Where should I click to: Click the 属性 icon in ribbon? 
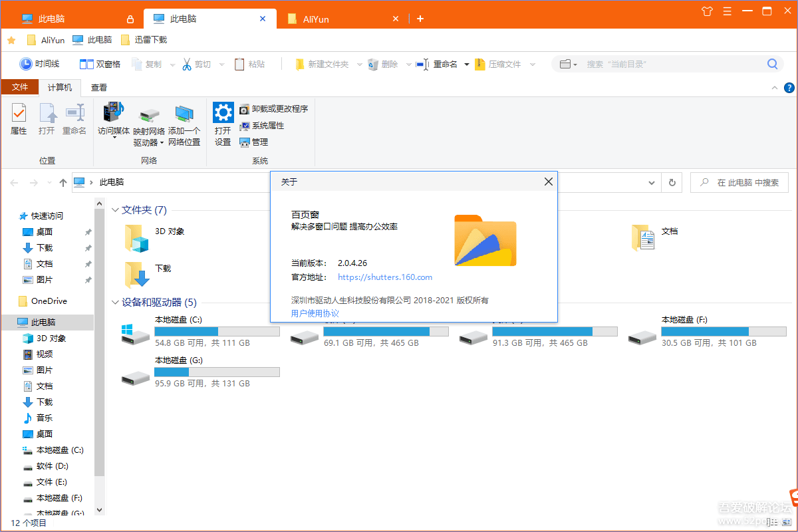[19, 113]
